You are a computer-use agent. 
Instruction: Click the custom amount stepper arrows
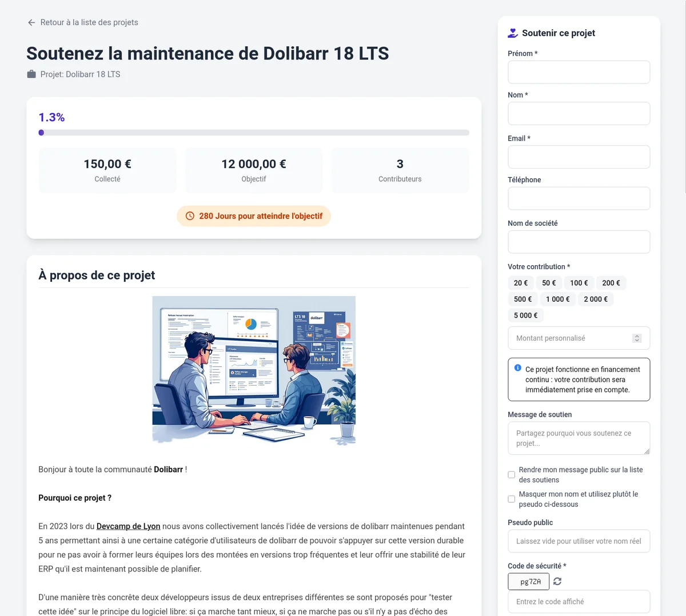[x=637, y=338]
